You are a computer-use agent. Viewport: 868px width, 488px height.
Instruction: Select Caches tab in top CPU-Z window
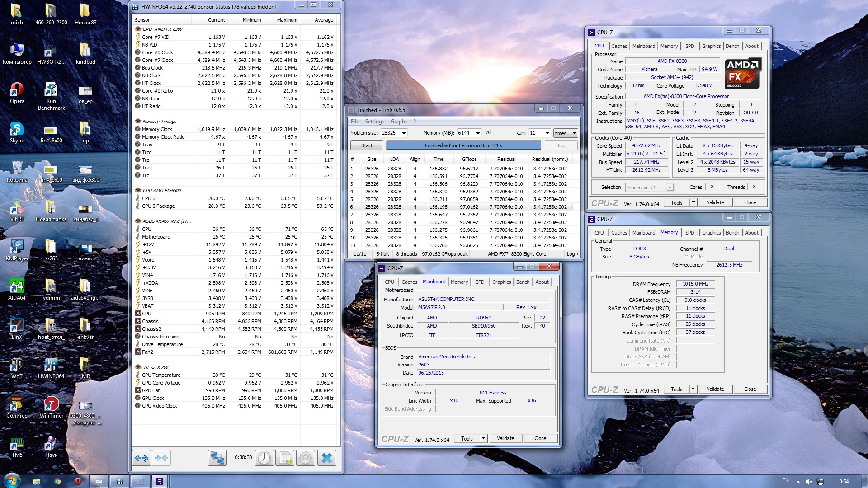click(619, 46)
